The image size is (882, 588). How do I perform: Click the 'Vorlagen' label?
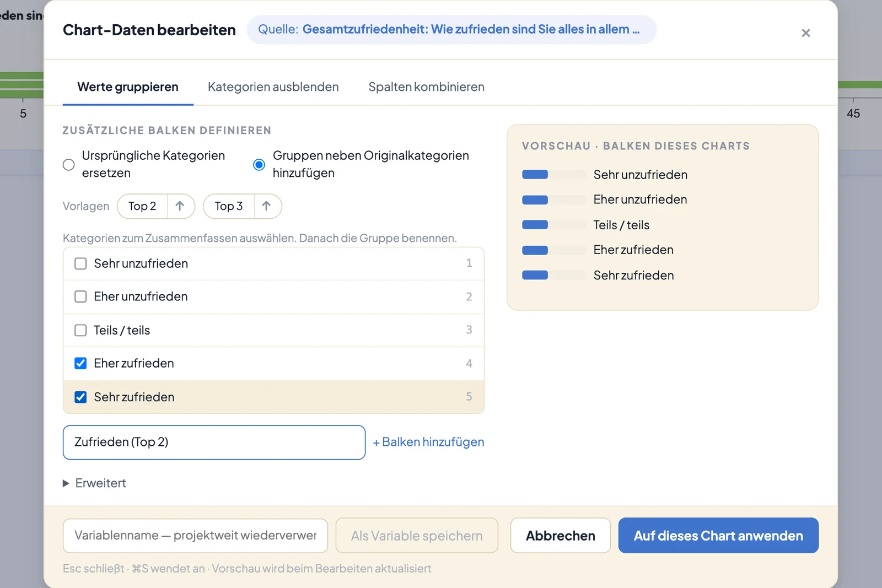(x=86, y=206)
